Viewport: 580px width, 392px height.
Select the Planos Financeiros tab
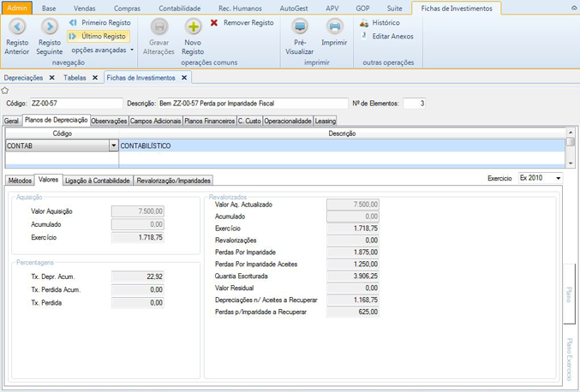209,122
